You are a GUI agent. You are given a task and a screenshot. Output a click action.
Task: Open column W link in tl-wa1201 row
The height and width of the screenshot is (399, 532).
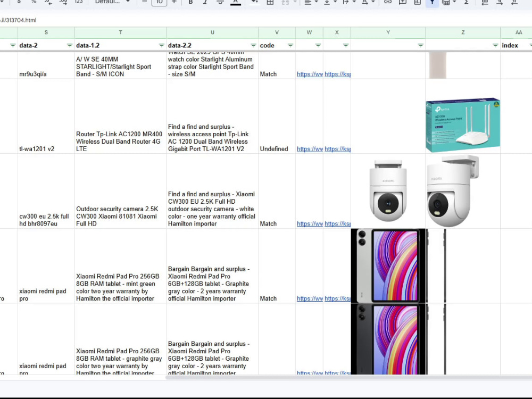(310, 149)
